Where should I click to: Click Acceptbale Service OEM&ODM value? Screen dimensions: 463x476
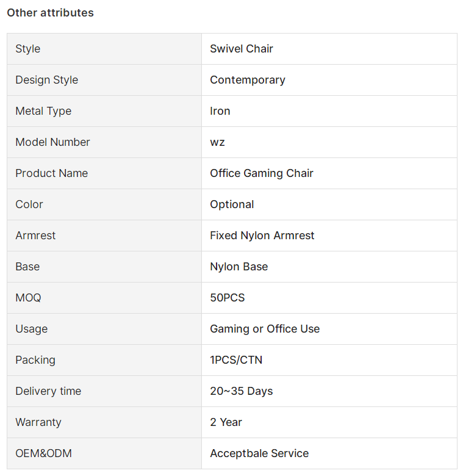(259, 453)
